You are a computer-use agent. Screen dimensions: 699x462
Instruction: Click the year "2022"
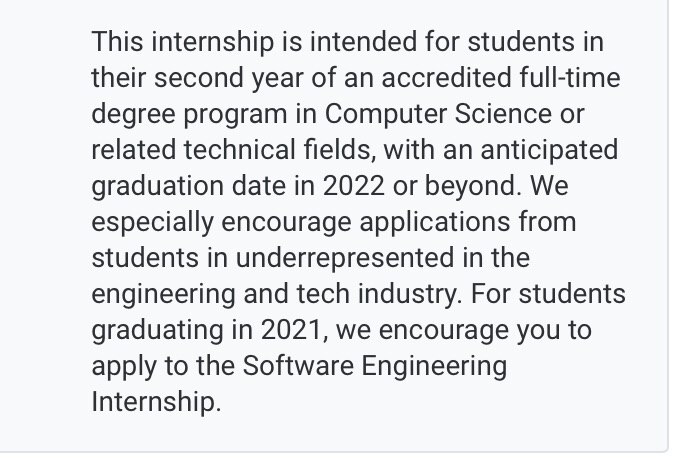(354, 186)
